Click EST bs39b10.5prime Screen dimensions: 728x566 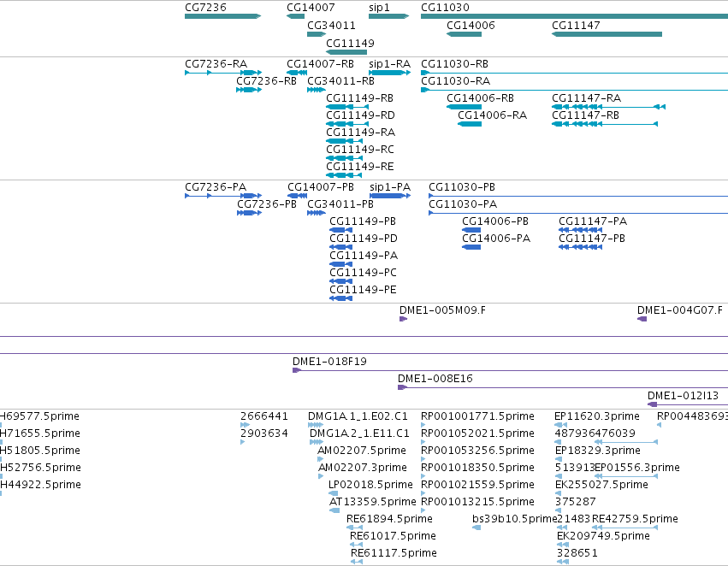point(514,519)
